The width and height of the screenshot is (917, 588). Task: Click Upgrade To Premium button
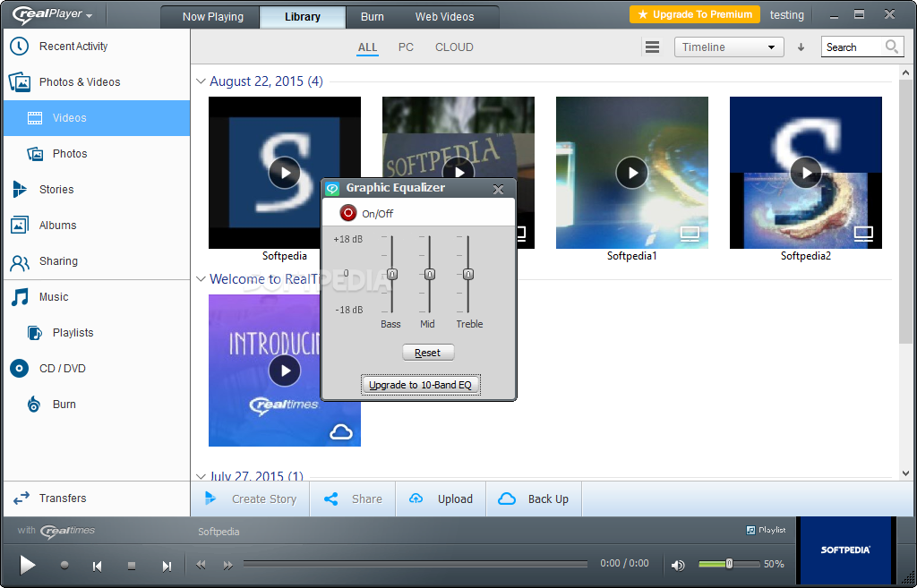(695, 14)
